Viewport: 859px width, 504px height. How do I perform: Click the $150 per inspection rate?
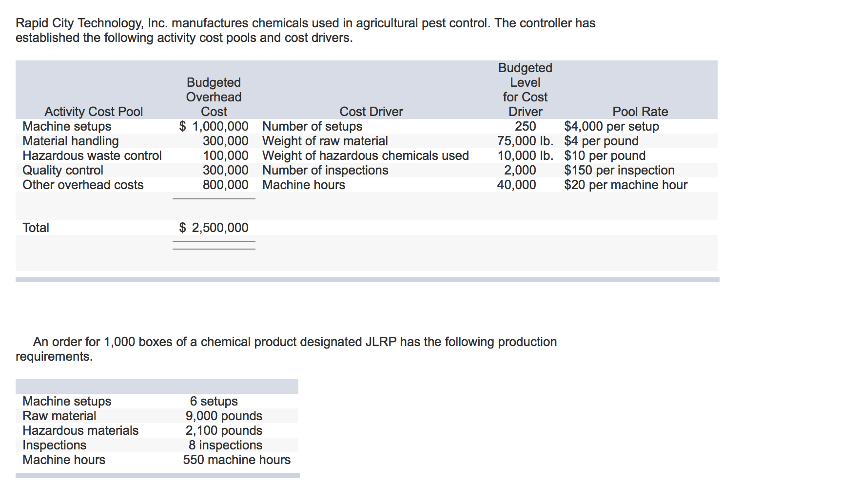coord(619,170)
